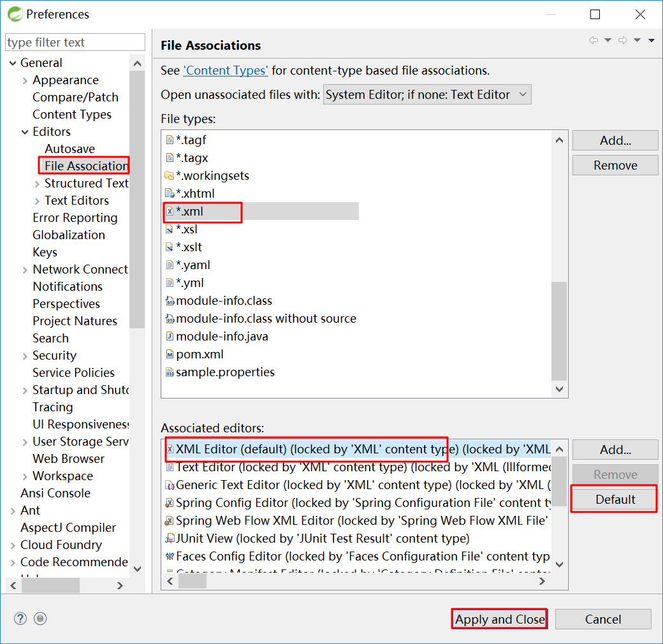Click the *.tagf file type icon
This screenshot has width=663, height=644.
(x=170, y=140)
